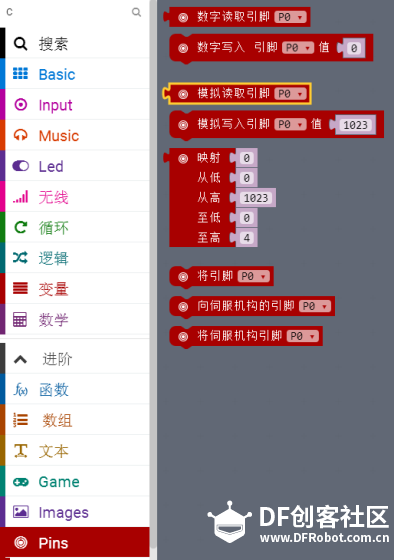Select the 变量 variables category
Screen dimensions: 395x560
click(75, 289)
